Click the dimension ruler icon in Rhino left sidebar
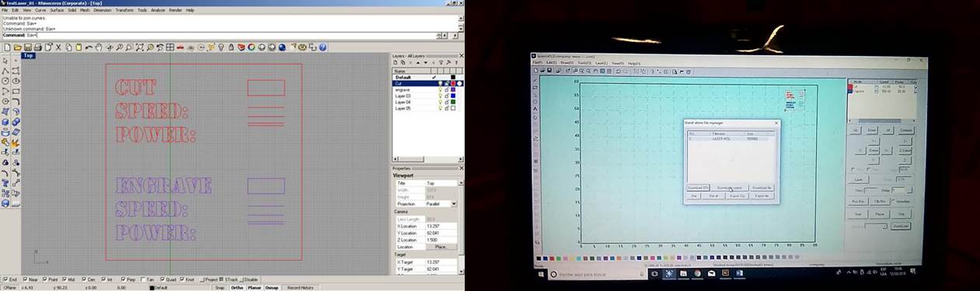Viewport: 980px width, 291px height. (16, 203)
